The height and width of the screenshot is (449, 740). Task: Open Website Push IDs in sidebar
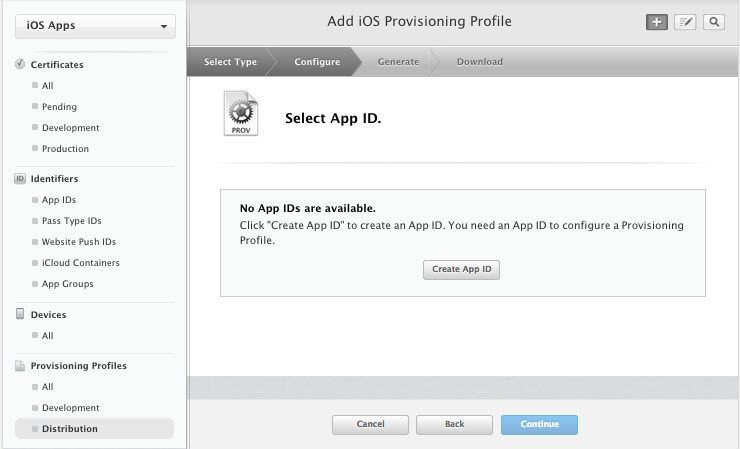point(78,242)
